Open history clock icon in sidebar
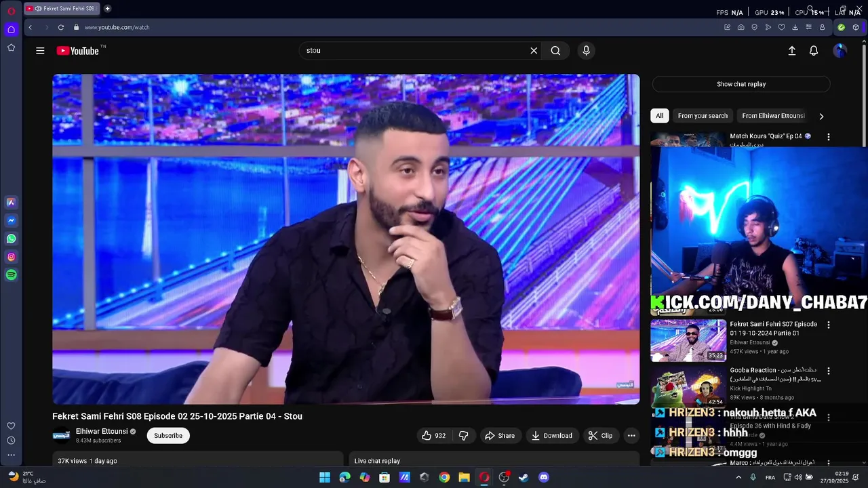The width and height of the screenshot is (868, 488). tap(11, 441)
